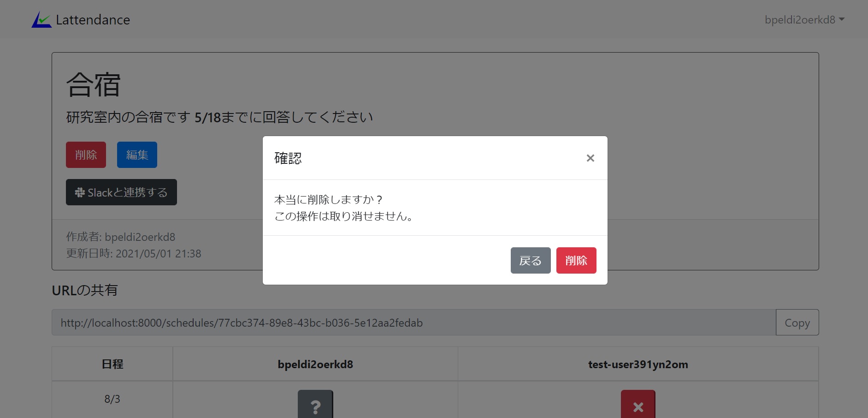Select the schedule share URL field
Screen dimensions: 868x418
[413, 322]
